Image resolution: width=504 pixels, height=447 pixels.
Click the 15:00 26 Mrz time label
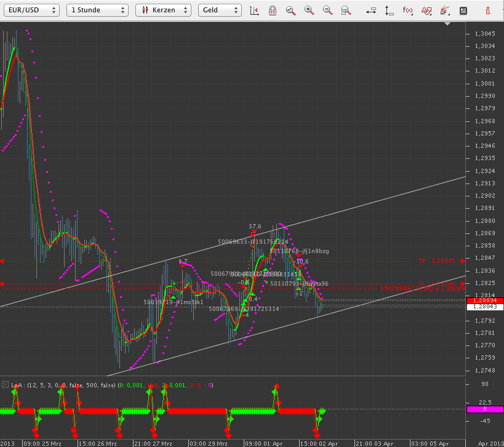tap(97, 443)
